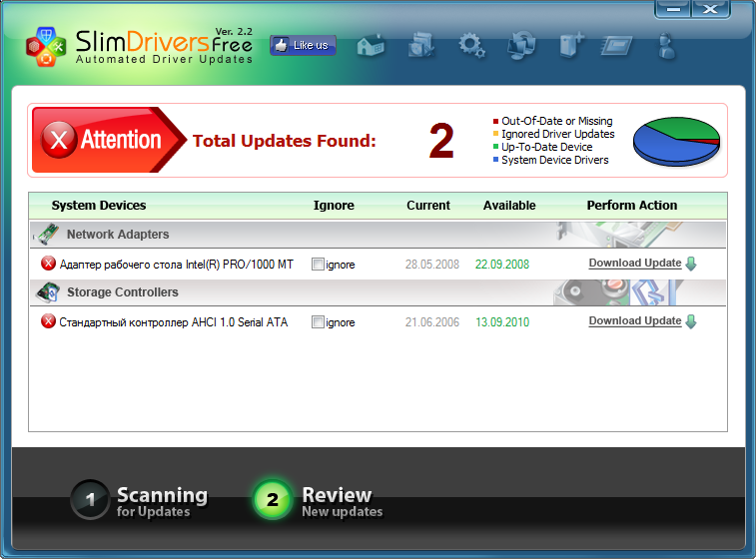Click the Стандартный контроллер AHCI 1.0 Serial ATA name

pos(173,321)
